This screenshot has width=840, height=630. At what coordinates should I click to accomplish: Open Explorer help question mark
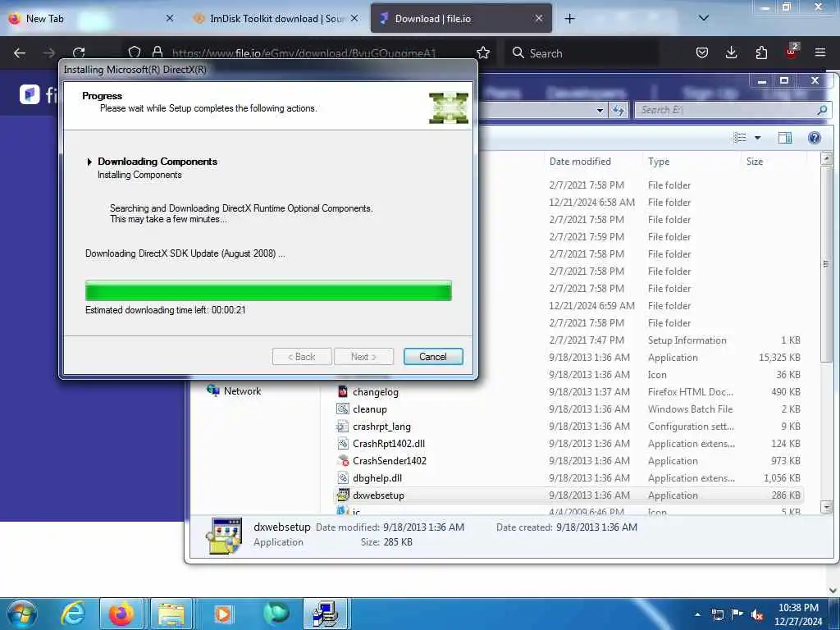coord(815,138)
